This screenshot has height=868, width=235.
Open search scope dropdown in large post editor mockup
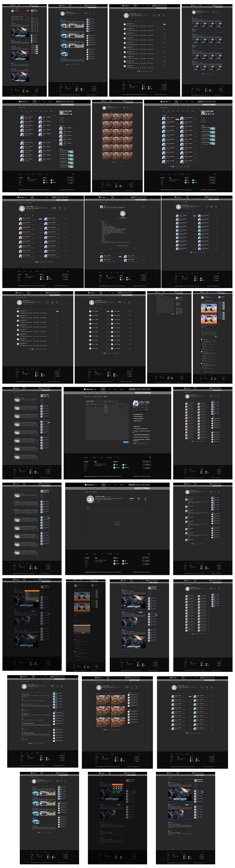[137, 393]
